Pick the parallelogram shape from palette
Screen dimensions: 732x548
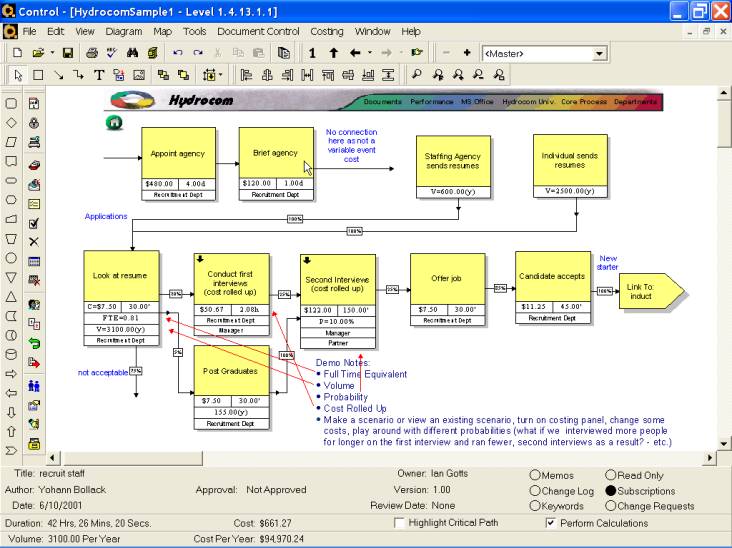point(11,142)
